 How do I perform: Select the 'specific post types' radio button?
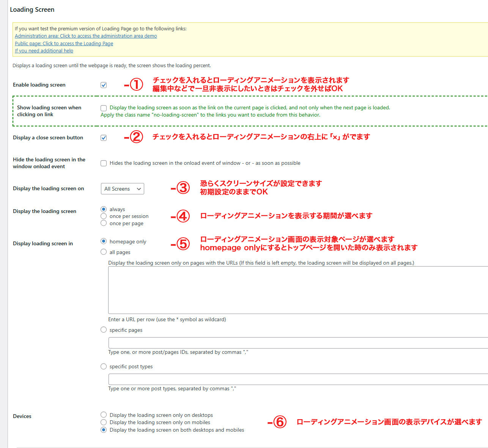[x=104, y=366]
